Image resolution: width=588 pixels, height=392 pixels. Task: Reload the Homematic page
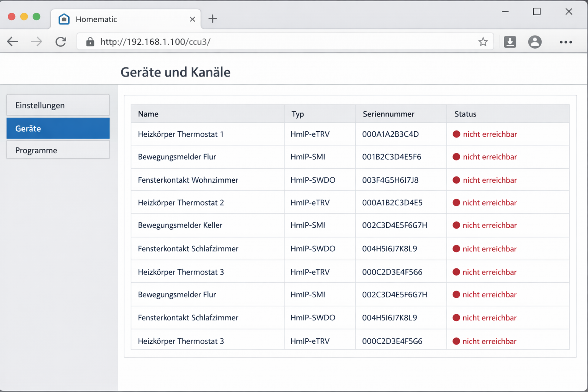point(61,42)
